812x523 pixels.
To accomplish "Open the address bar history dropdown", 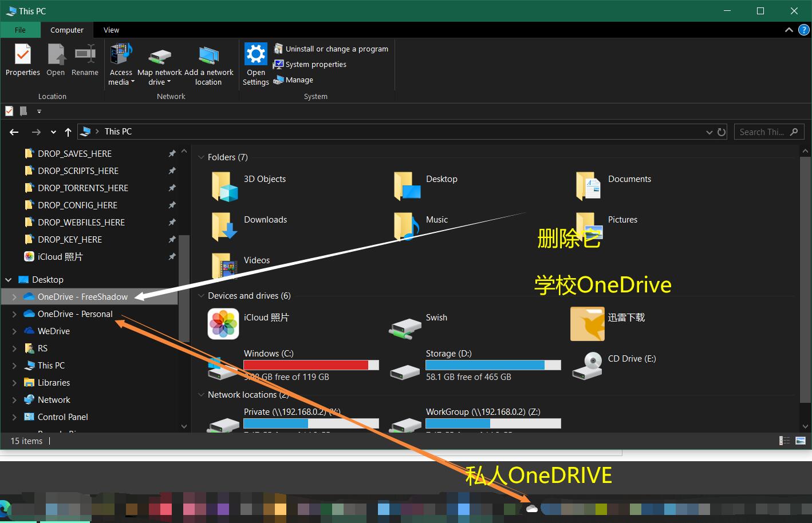I will click(709, 132).
